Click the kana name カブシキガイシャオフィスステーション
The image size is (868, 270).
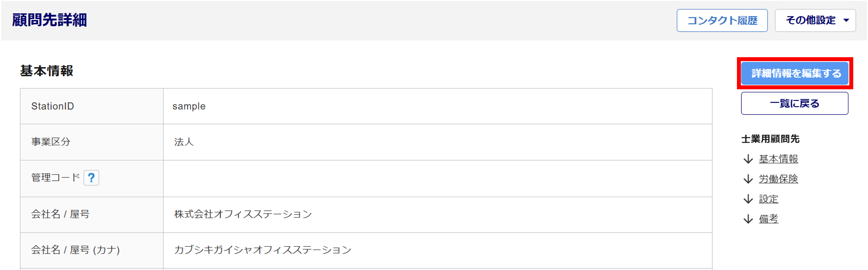[263, 250]
